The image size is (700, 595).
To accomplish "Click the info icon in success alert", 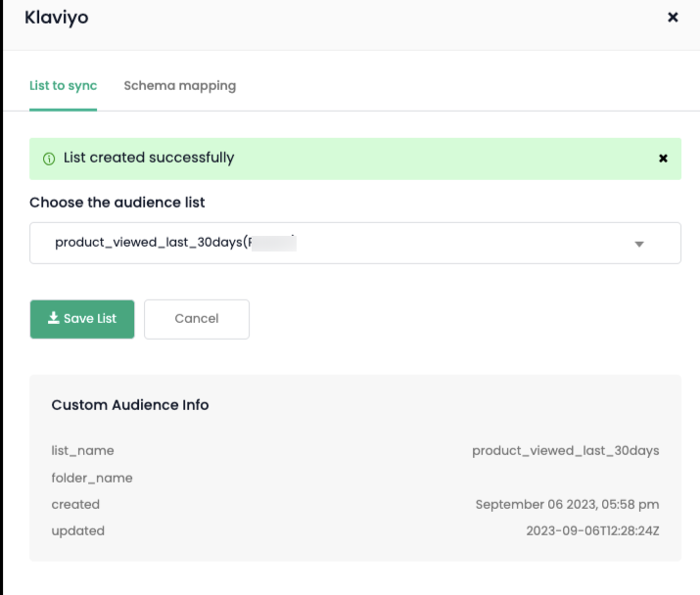I will 49,159.
